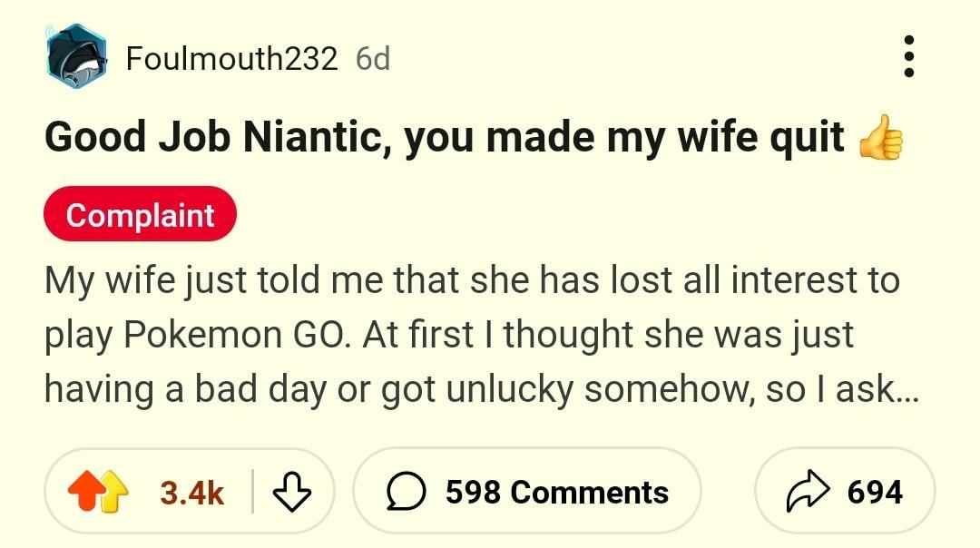Click the 3.4k vote score

tap(191, 493)
